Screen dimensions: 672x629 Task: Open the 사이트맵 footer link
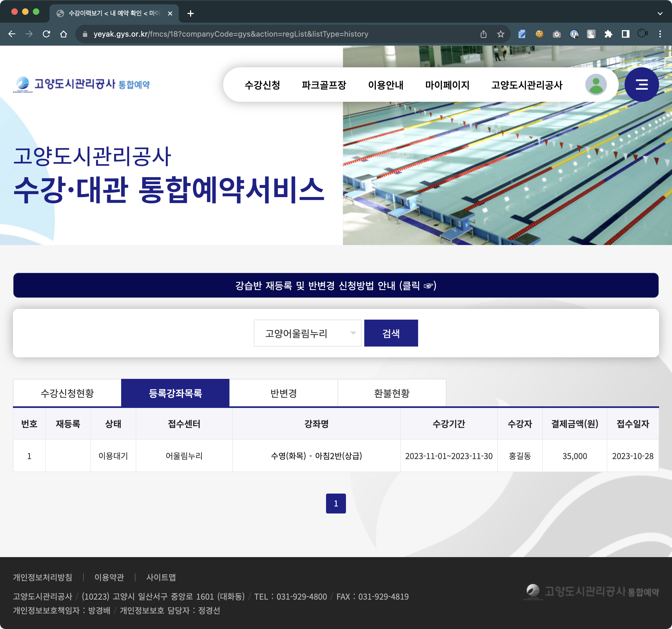(x=161, y=577)
